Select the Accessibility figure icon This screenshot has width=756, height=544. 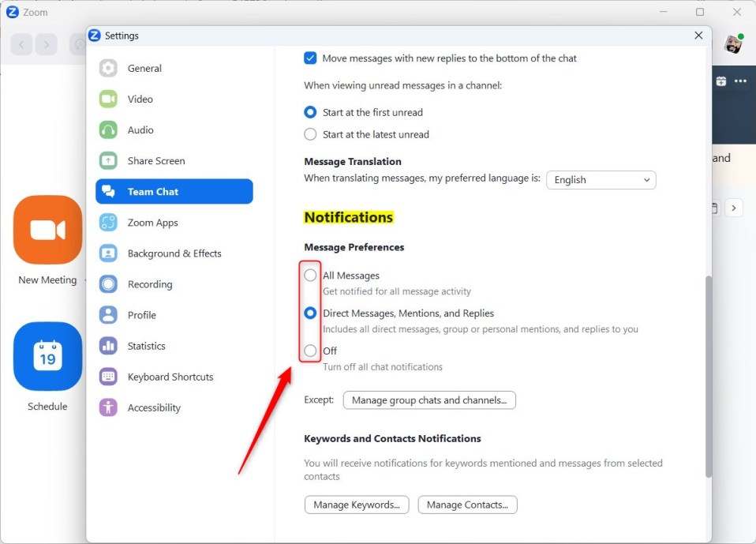click(108, 407)
